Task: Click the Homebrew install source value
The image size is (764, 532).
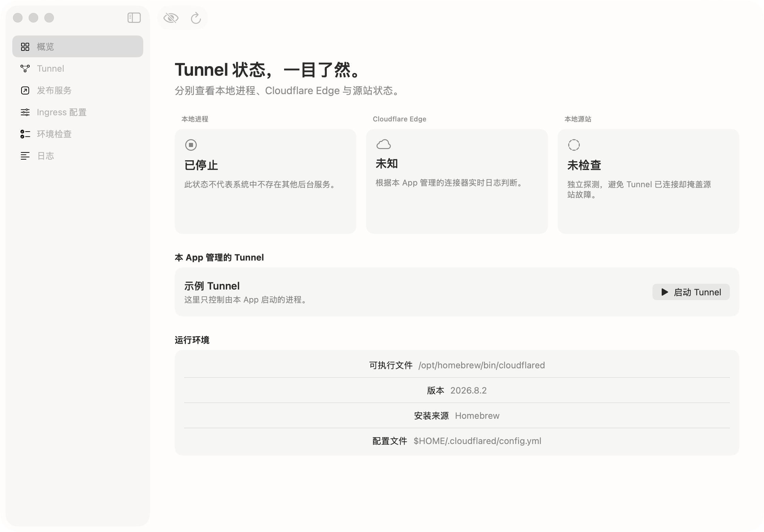Action: coord(477,416)
